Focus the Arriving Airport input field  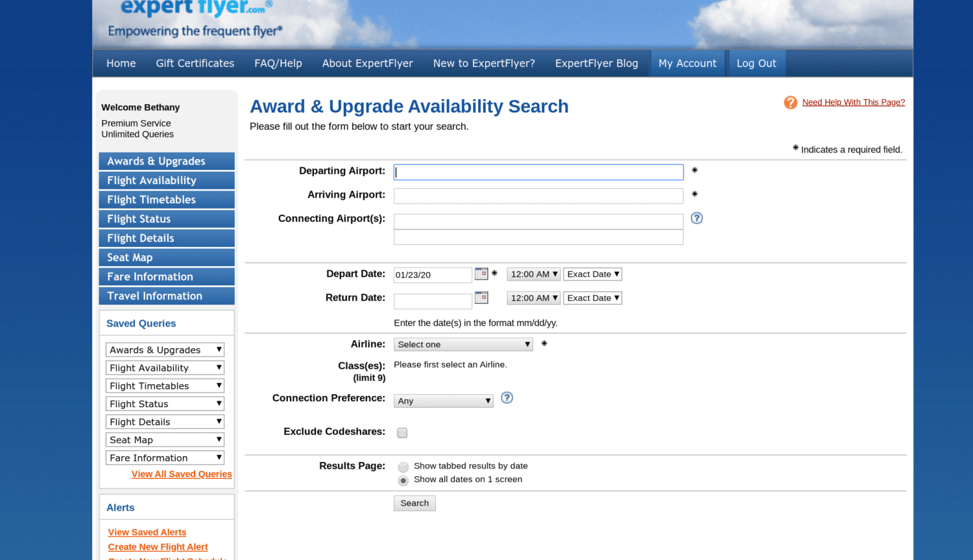point(538,196)
